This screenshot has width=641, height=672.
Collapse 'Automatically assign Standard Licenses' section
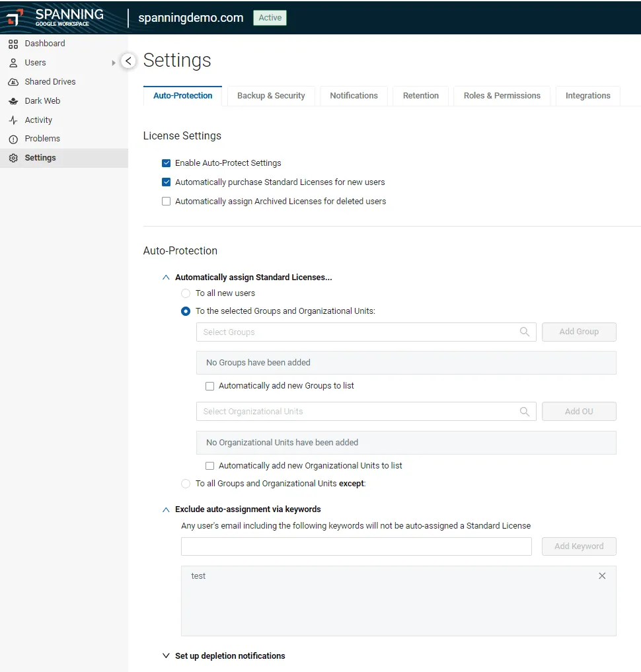[x=166, y=278]
